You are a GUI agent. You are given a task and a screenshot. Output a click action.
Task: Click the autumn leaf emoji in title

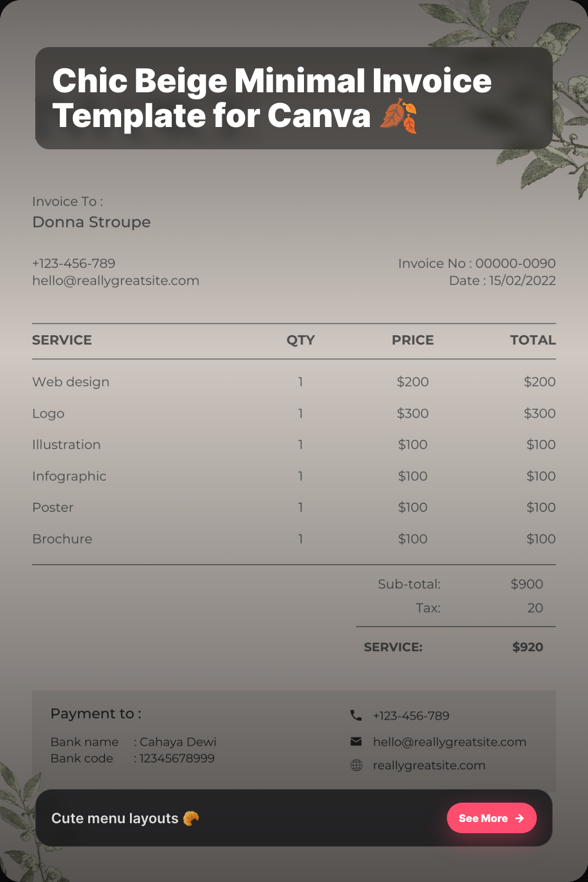399,116
